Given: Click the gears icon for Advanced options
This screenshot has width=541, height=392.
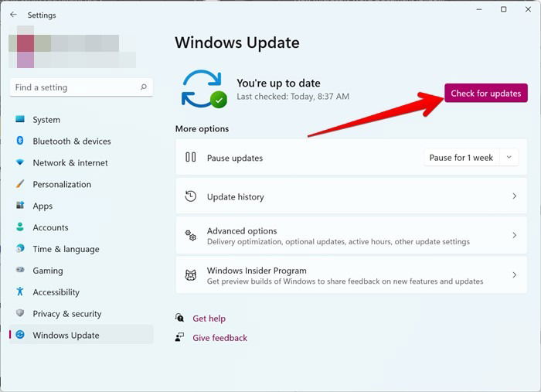Looking at the screenshot, I should point(190,236).
